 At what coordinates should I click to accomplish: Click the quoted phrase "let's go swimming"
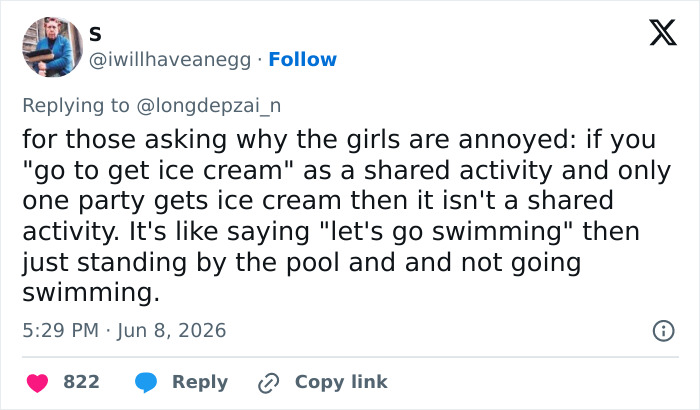446,232
